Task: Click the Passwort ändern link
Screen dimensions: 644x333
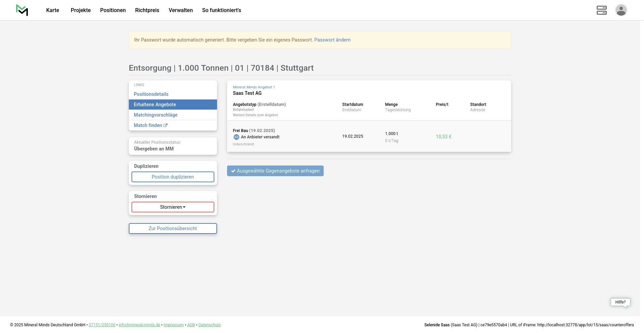Action: click(x=332, y=40)
